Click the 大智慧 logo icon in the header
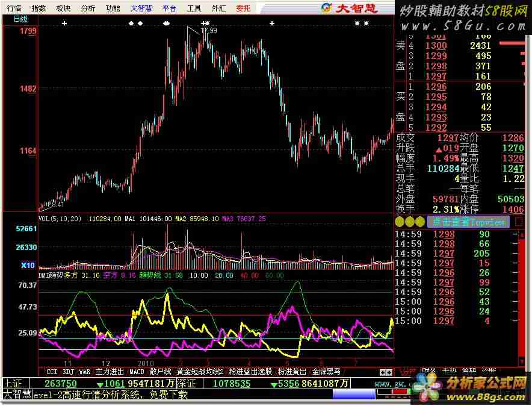The image size is (532, 406). pos(326,8)
